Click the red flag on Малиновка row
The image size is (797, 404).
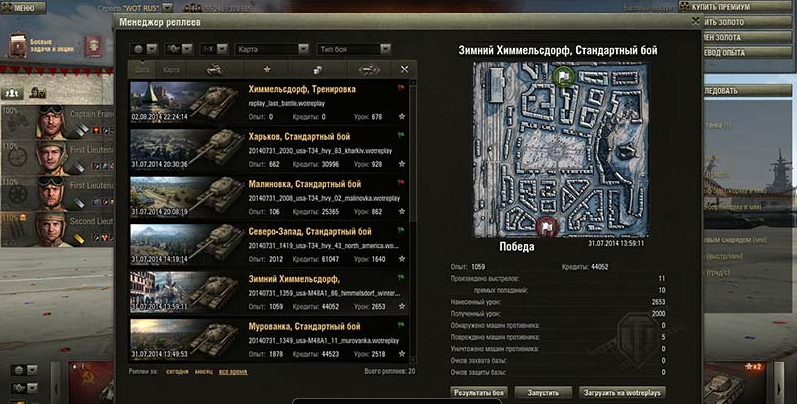[401, 182]
